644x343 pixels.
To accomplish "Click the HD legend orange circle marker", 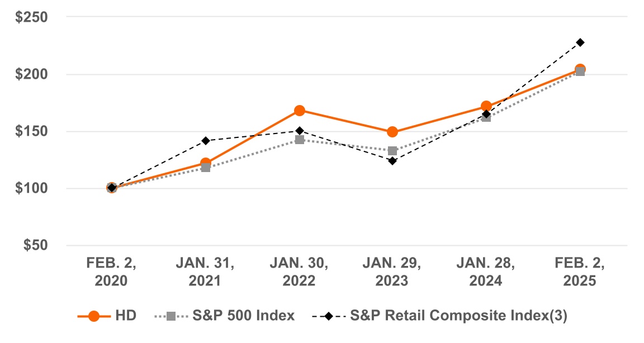I will click(x=94, y=316).
